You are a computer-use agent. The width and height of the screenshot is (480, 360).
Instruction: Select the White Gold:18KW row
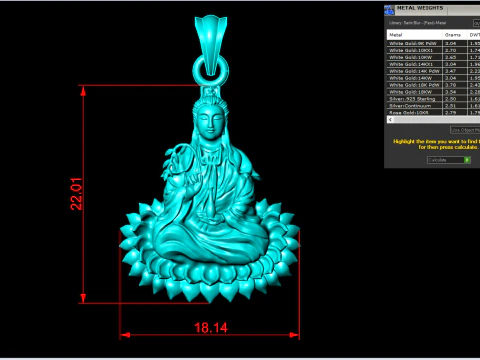pos(433,92)
